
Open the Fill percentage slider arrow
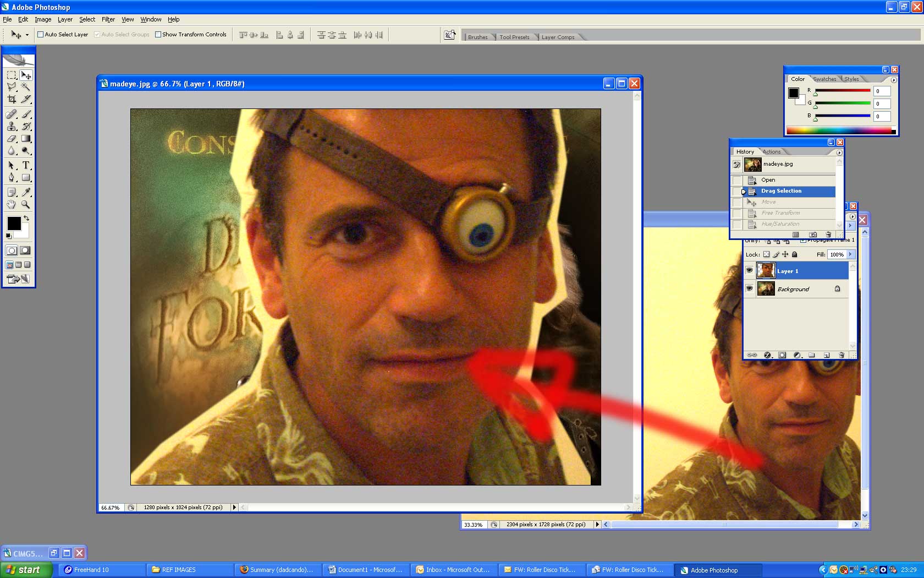tap(850, 254)
